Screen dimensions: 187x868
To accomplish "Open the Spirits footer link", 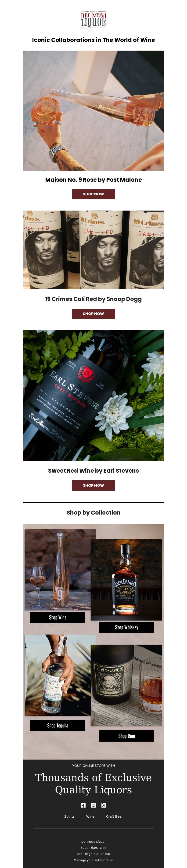I will tap(69, 816).
